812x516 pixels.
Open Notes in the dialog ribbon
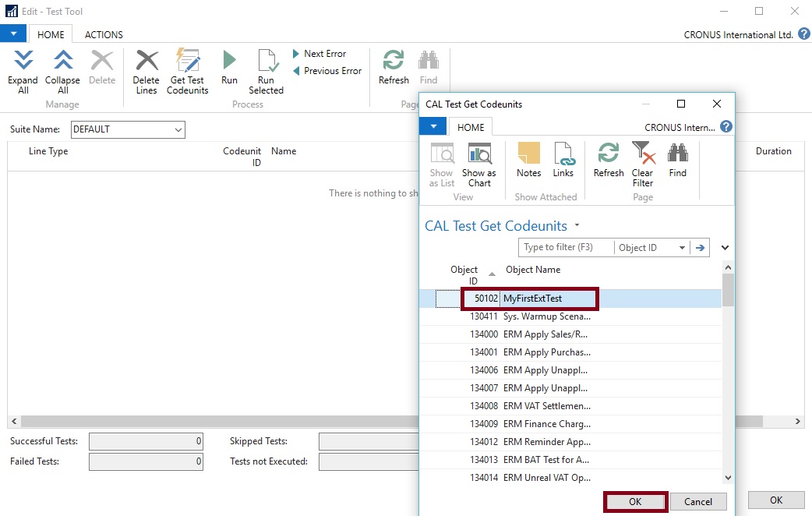[528, 154]
